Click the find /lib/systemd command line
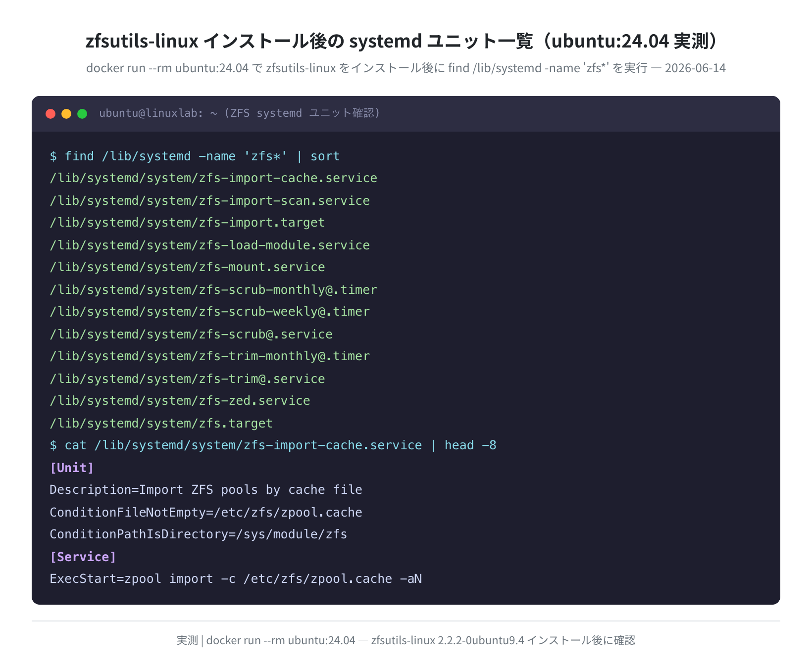812x667 pixels. 195,156
